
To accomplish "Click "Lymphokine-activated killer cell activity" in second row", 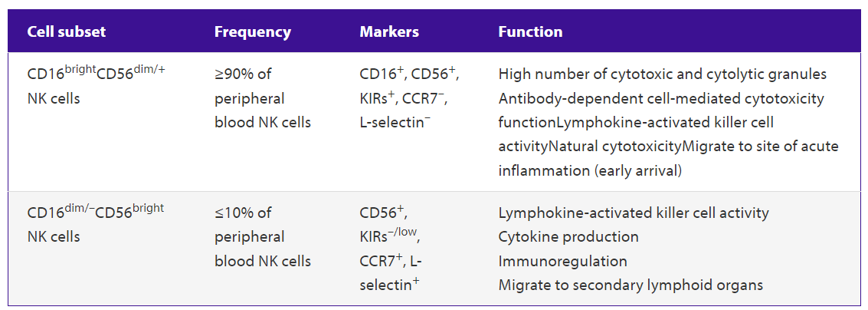I will click(x=633, y=213).
